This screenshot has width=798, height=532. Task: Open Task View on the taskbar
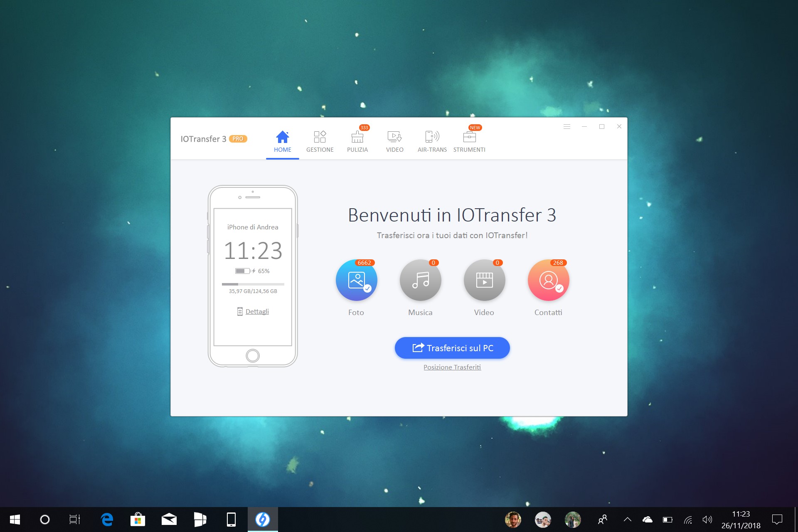point(75,520)
